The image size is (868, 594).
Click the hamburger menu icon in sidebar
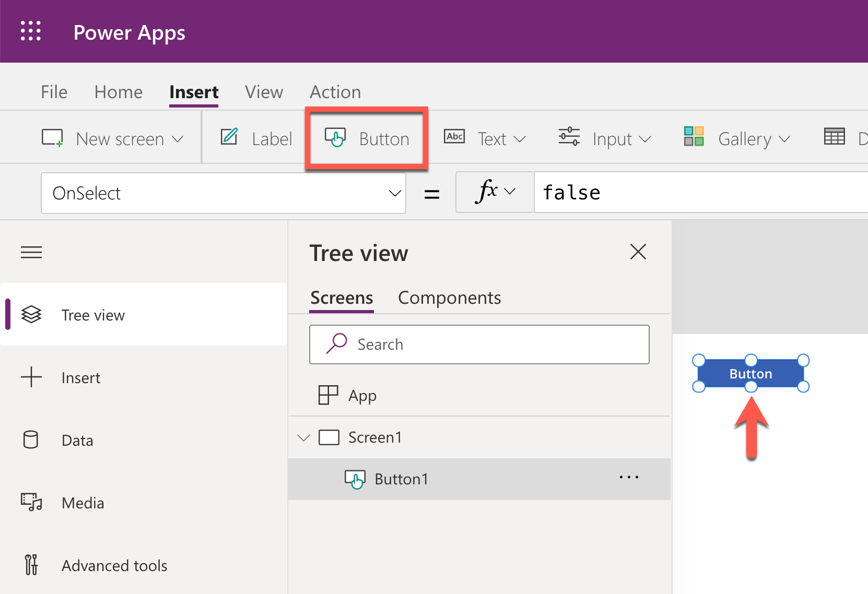[x=31, y=253]
